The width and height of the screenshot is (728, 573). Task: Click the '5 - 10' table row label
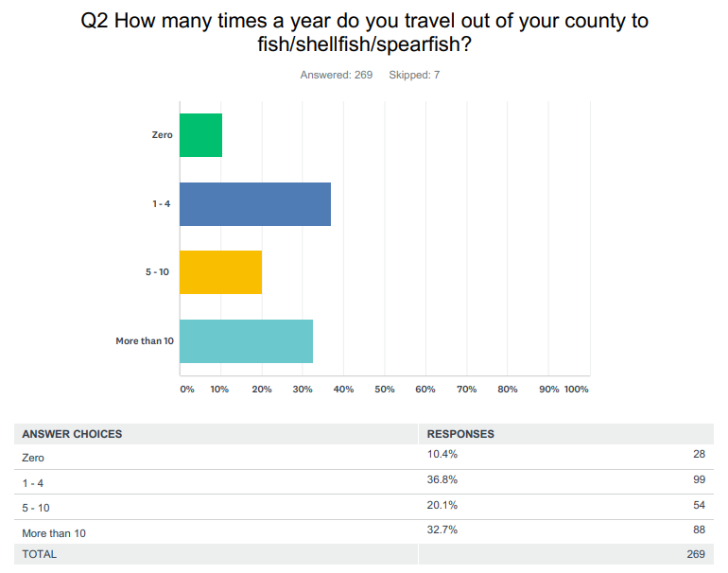click(x=35, y=508)
